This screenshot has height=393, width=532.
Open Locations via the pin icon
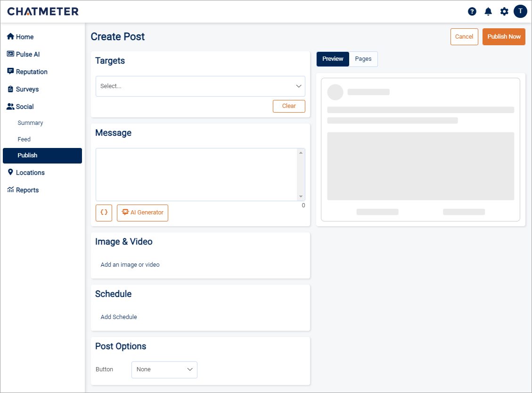tap(10, 172)
